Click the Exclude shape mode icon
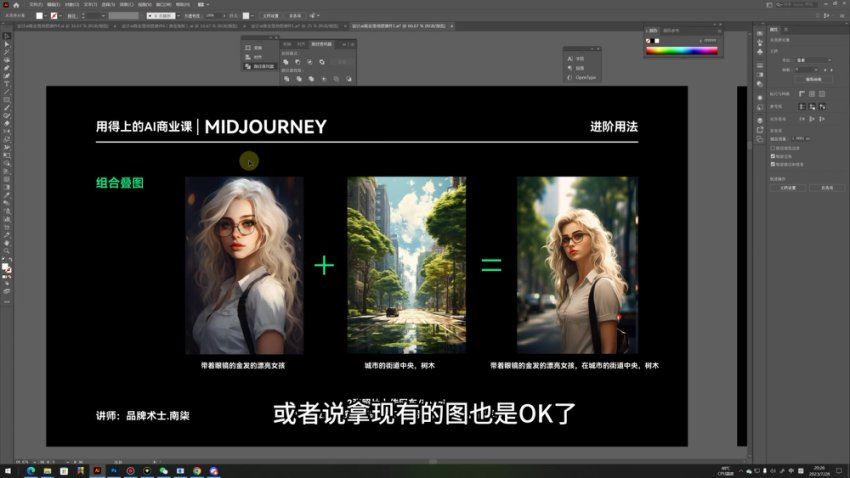Viewport: 850px width, 478px height. (322, 62)
